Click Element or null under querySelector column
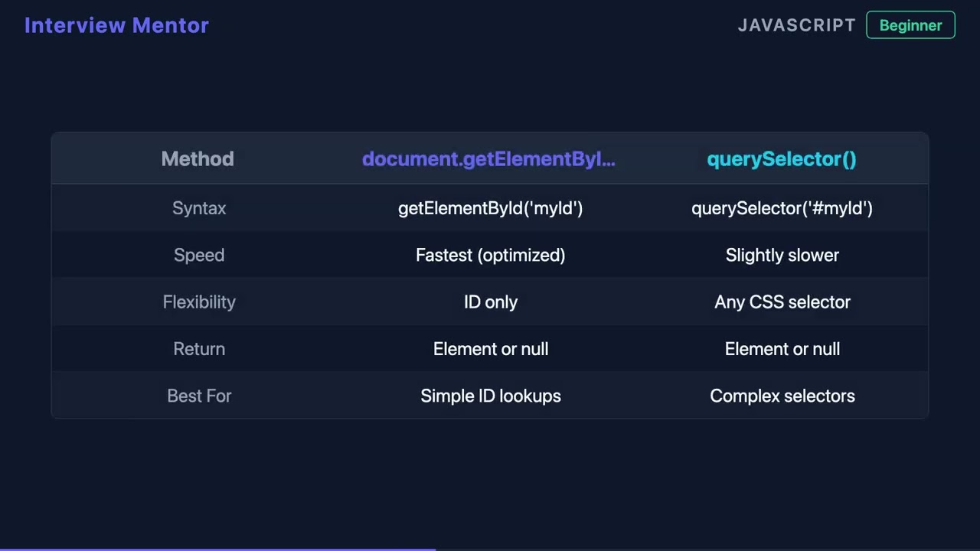The image size is (980, 551). pos(782,349)
